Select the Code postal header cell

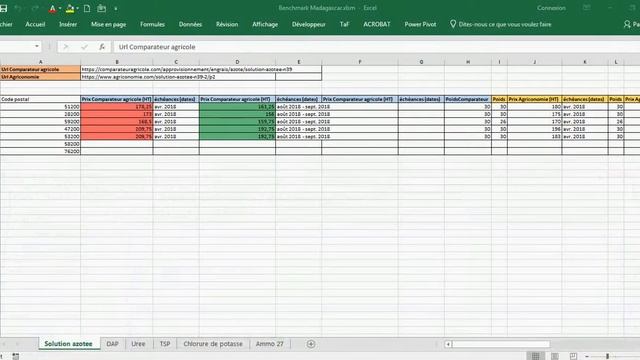[40, 99]
